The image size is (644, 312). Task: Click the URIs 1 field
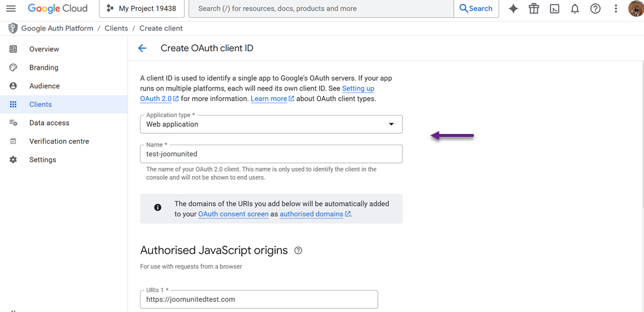(259, 299)
